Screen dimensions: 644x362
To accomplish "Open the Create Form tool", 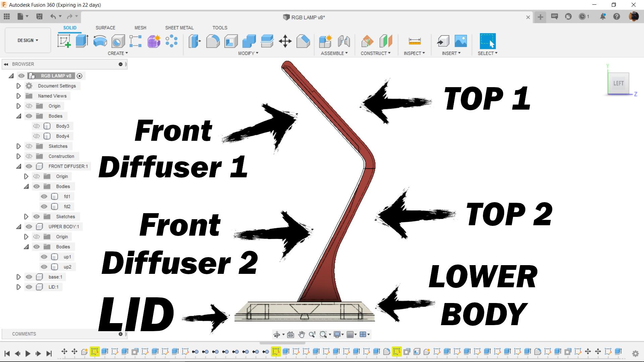I will coord(153,41).
